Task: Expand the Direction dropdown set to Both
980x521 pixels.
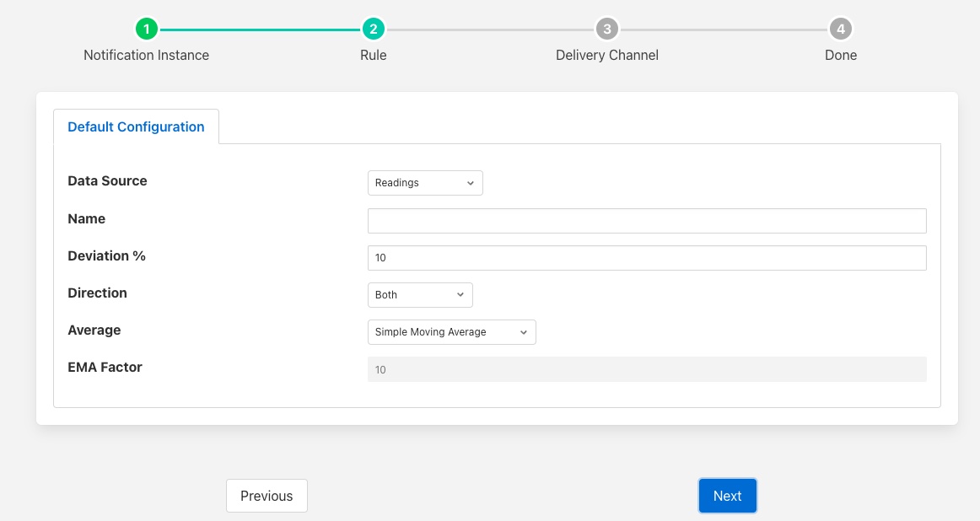Action: tap(420, 295)
